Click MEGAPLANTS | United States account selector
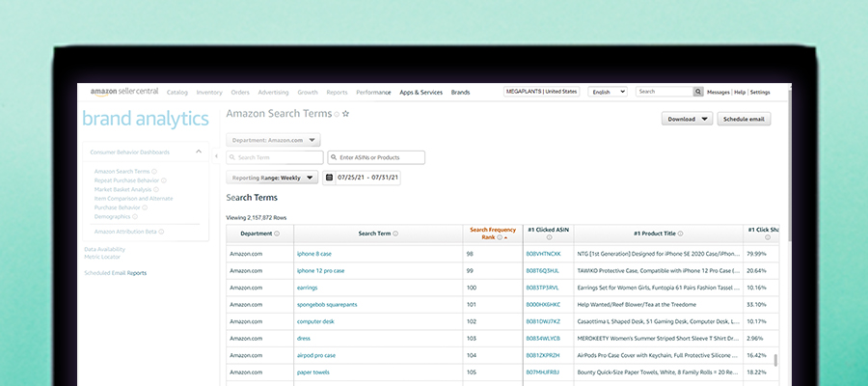 coord(541,92)
